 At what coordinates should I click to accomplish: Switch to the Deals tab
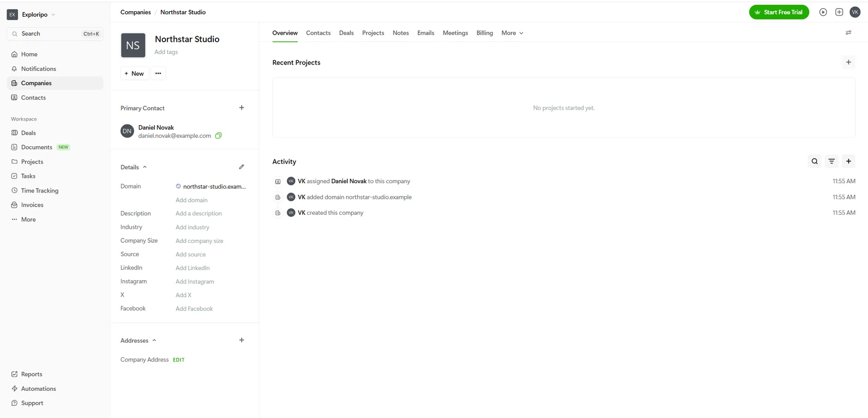[346, 33]
